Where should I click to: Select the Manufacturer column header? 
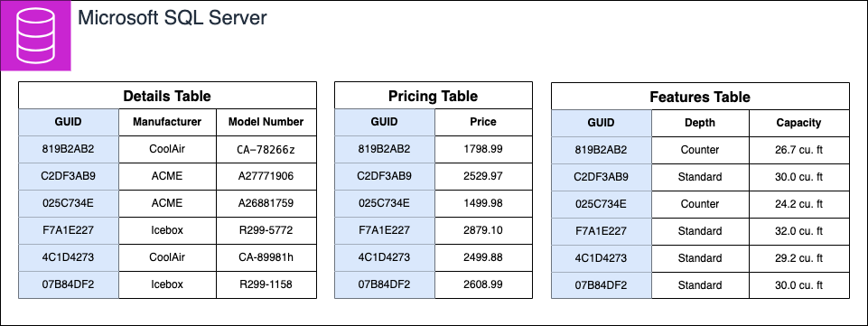click(167, 122)
